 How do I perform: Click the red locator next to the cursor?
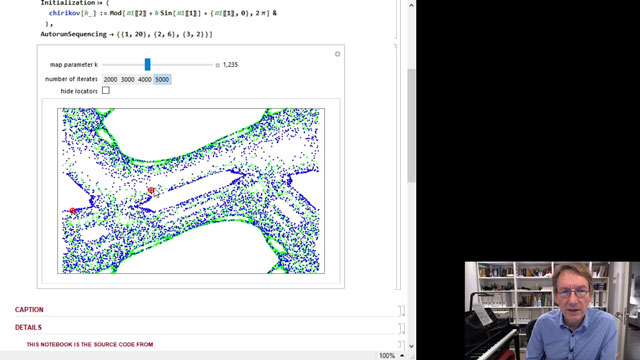(151, 190)
